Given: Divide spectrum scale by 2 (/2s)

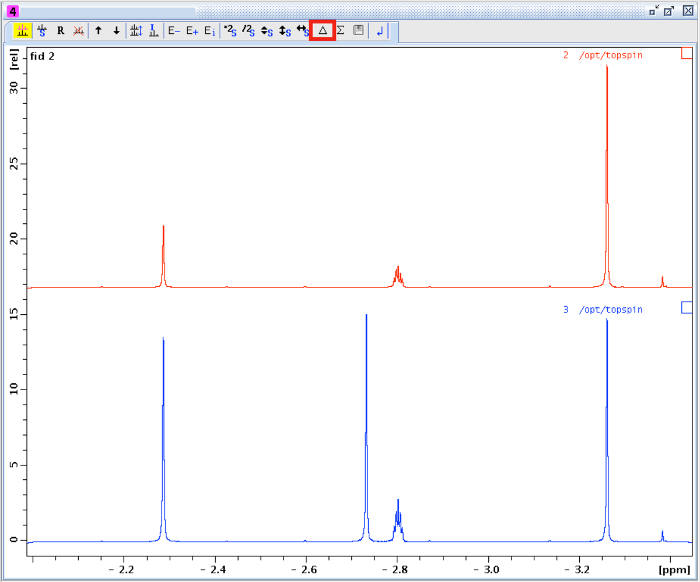Looking at the screenshot, I should [x=247, y=31].
